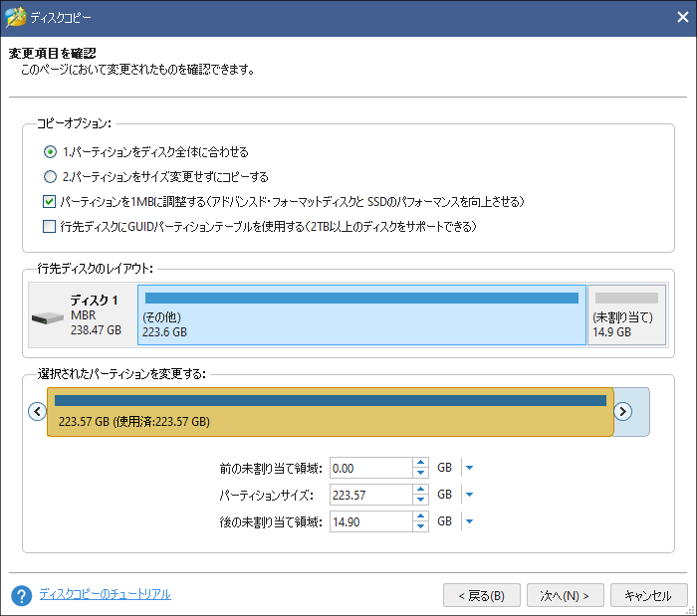Open unit dropdown for 後の未割り当て領域
Image resolution: width=697 pixels, height=616 pixels.
point(469,520)
